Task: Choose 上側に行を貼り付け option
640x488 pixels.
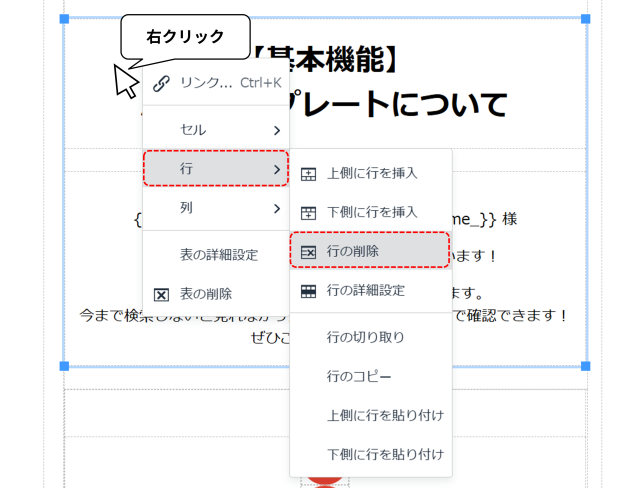Action: (x=371, y=415)
